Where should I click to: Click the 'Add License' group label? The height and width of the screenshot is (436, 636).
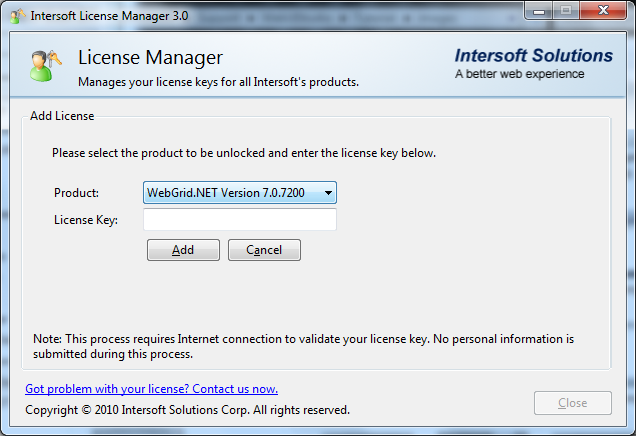click(62, 116)
